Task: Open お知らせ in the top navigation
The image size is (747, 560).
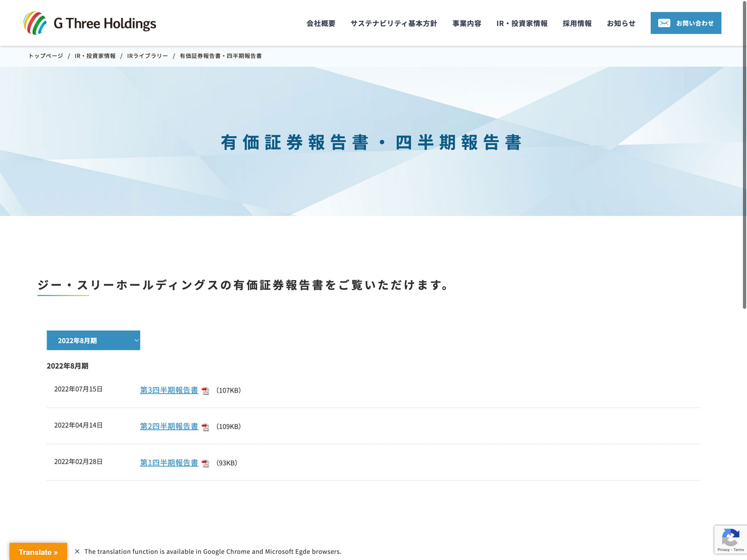Action: [x=621, y=23]
